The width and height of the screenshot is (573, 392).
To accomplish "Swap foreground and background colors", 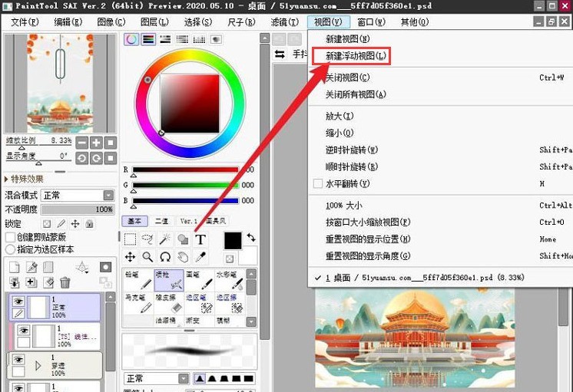I will 250,239.
